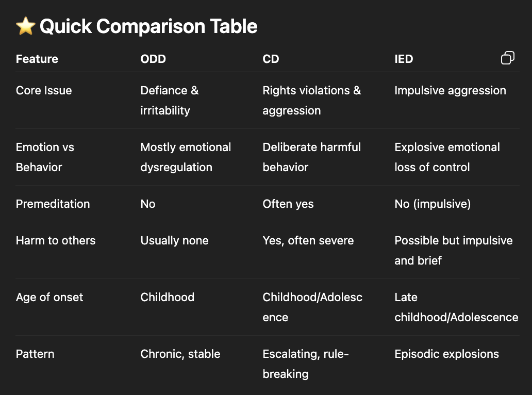The image size is (532, 395).
Task: Click the Emotion vs Behavior row label
Action: pos(45,157)
